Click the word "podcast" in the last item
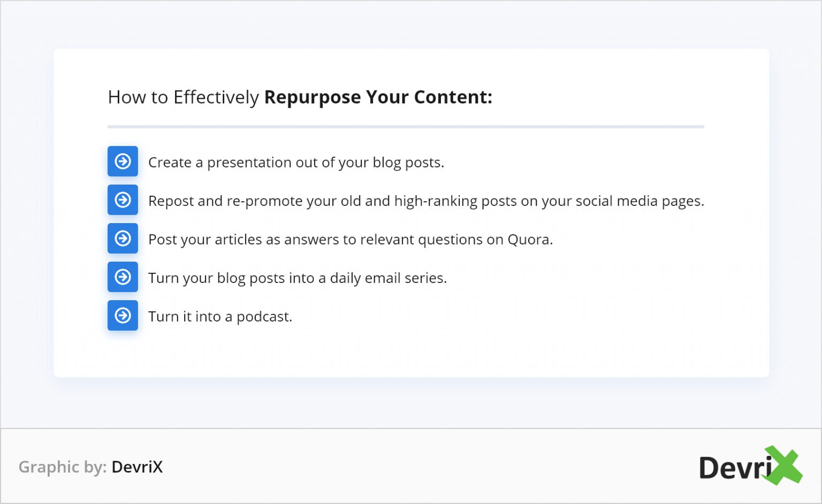Viewport: 822px width, 504px height. (264, 317)
